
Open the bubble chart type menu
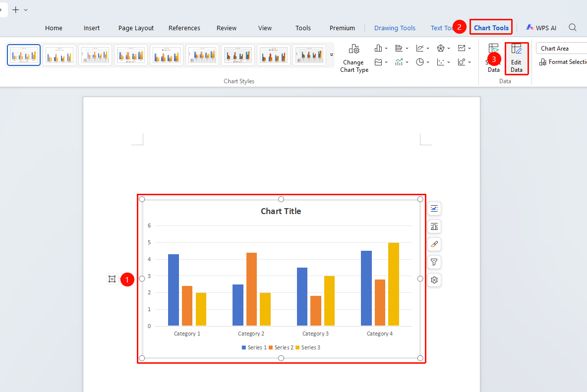click(464, 62)
